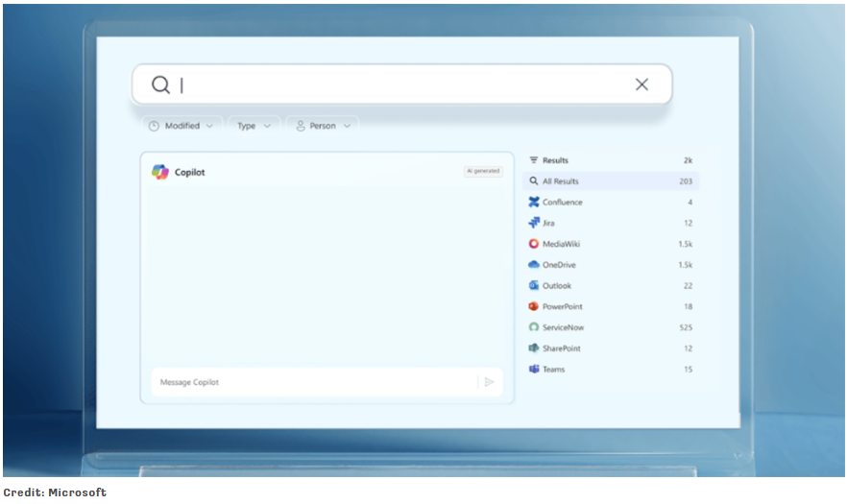Click the PowerPoint icon
The width and height of the screenshot is (847, 504).
coord(534,306)
